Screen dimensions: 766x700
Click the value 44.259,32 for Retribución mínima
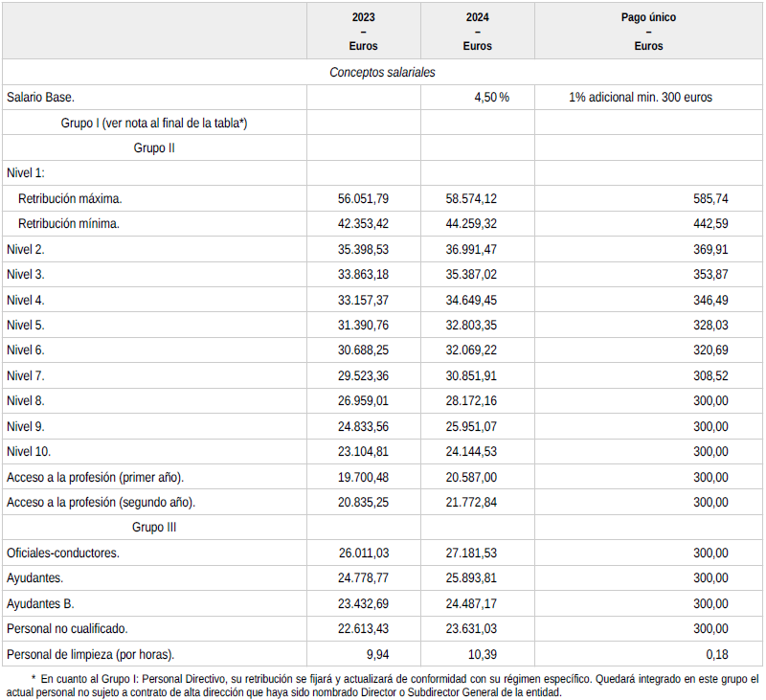coord(471,224)
